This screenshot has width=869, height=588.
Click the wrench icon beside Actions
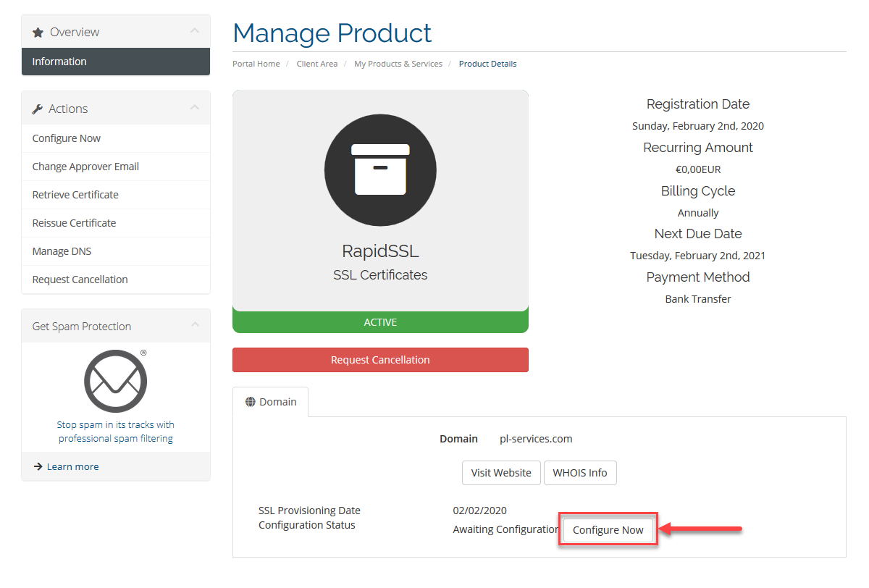tap(38, 109)
